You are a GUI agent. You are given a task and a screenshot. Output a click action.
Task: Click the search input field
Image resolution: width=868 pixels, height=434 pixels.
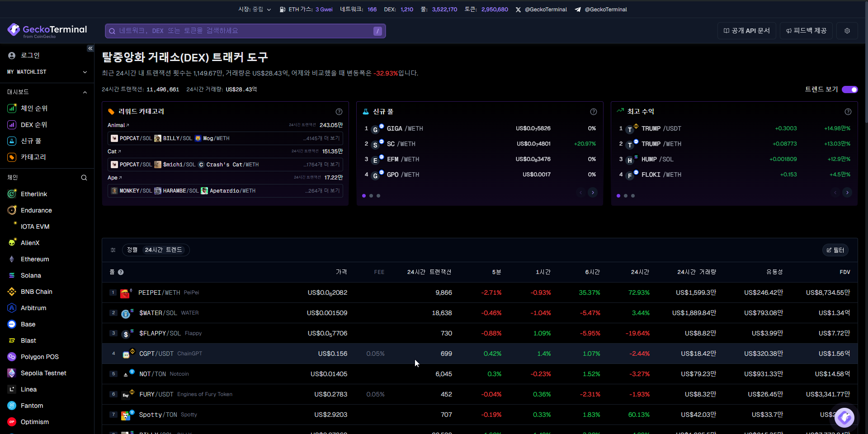point(245,31)
